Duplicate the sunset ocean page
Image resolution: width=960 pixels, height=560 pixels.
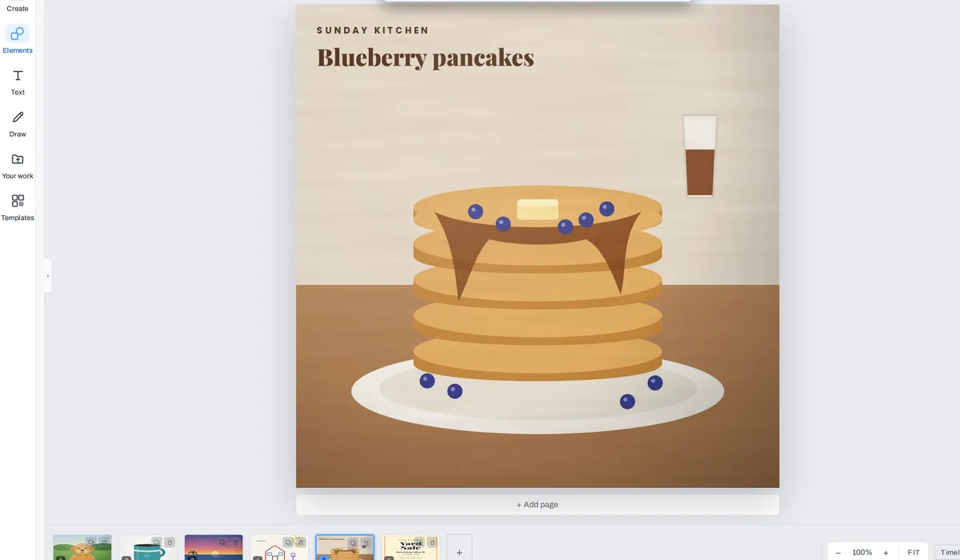[222, 542]
